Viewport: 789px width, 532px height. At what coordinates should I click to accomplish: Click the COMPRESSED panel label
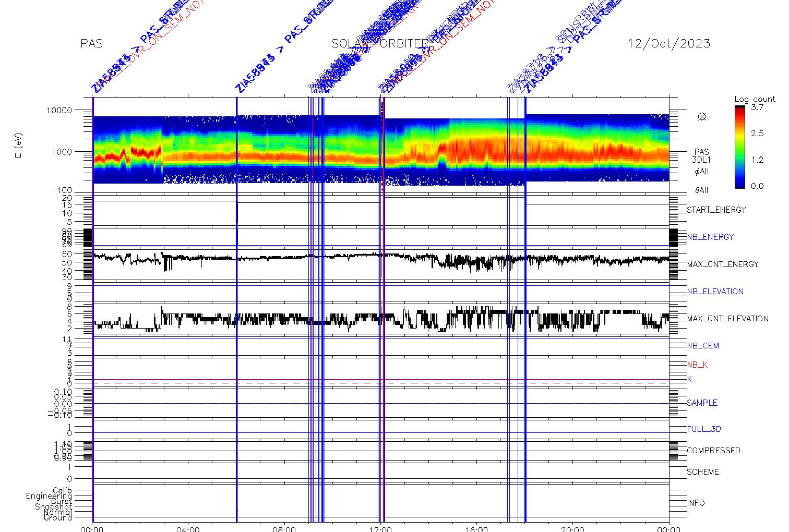pos(713,450)
